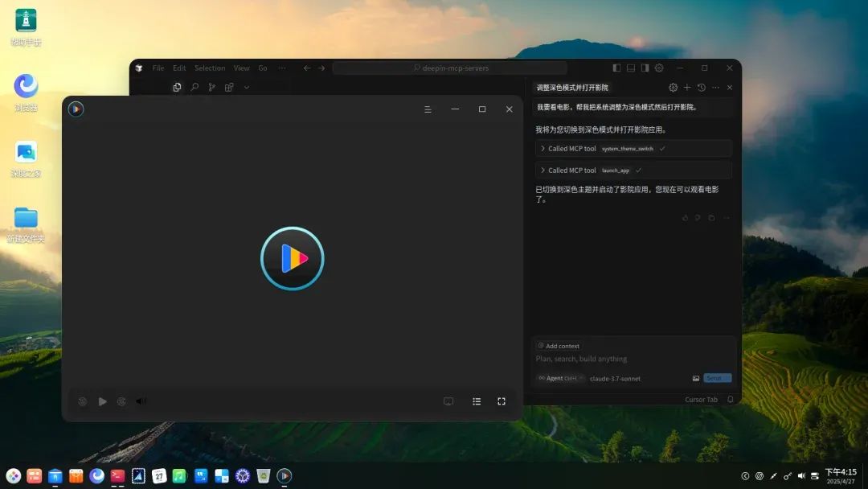Image resolution: width=868 pixels, height=489 pixels.
Task: Click Add context in chat input
Action: click(559, 346)
